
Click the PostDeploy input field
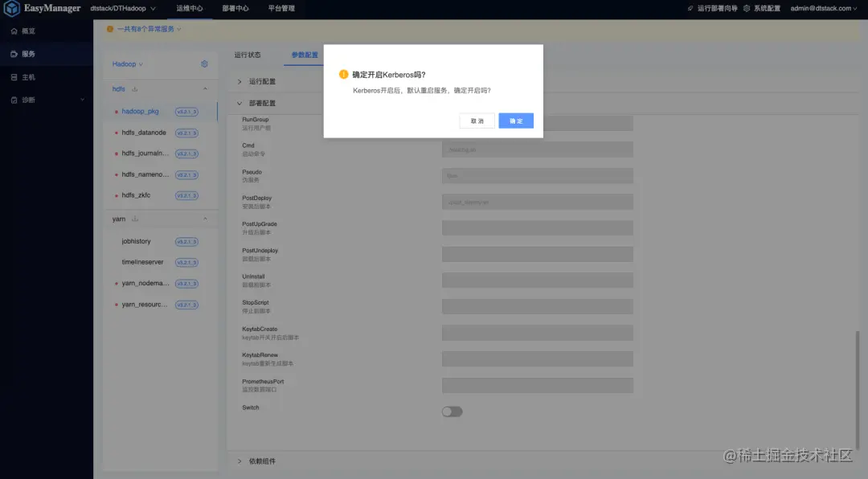tap(538, 202)
